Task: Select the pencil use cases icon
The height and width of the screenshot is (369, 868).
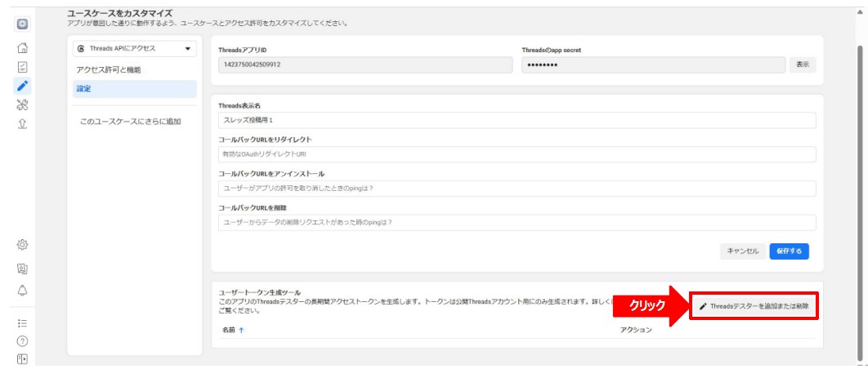Action: [23, 86]
